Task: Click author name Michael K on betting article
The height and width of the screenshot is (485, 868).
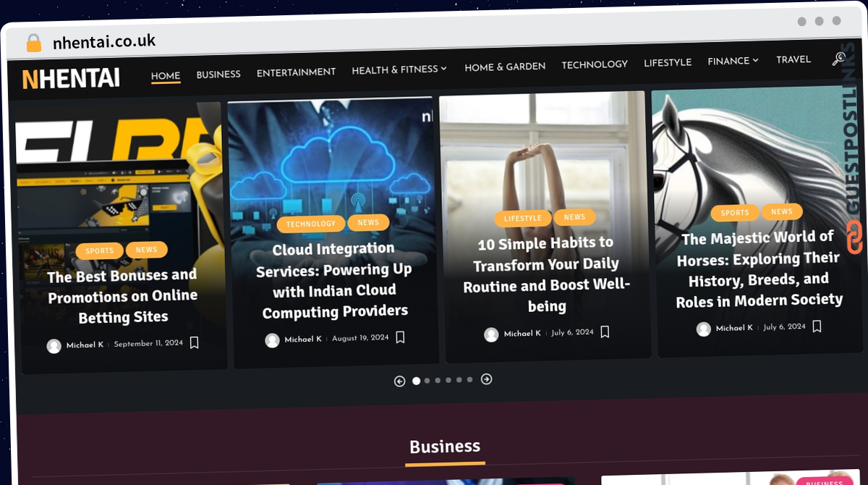Action: (x=85, y=345)
